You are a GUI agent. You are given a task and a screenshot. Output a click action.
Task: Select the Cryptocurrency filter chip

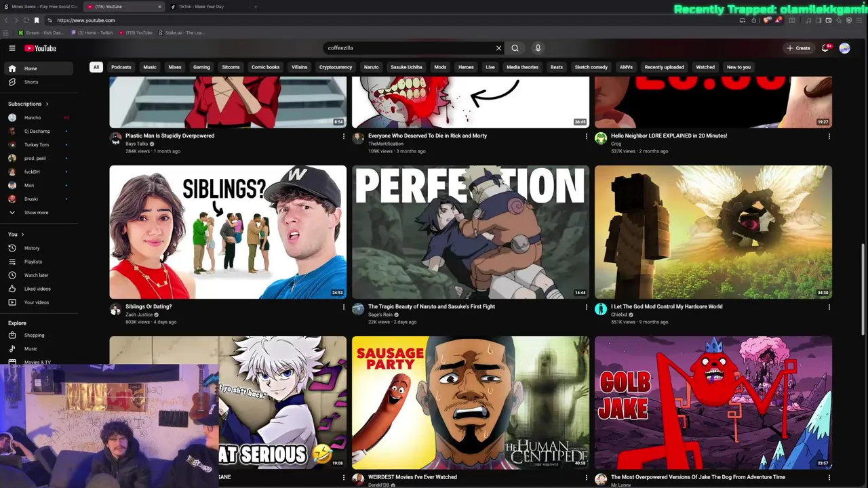point(336,67)
